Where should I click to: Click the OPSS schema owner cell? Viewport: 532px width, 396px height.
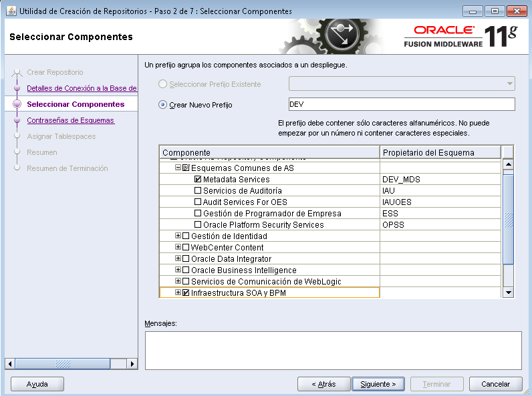tap(440, 224)
